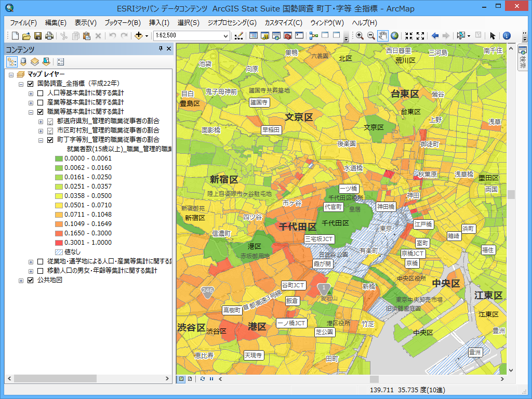Open the 検索 side panel tab
The height and width of the screenshot is (399, 532).
(522, 57)
